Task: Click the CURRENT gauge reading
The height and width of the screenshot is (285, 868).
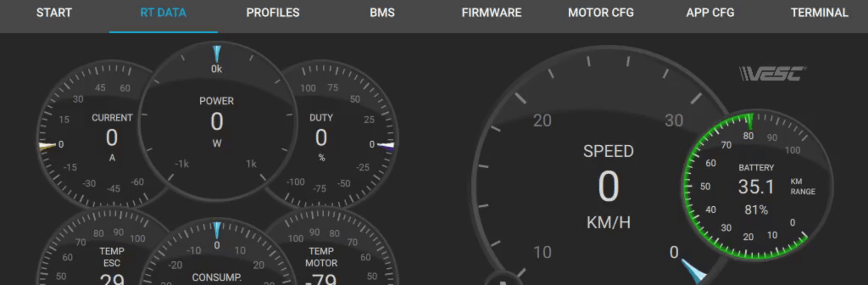Action: (112, 138)
